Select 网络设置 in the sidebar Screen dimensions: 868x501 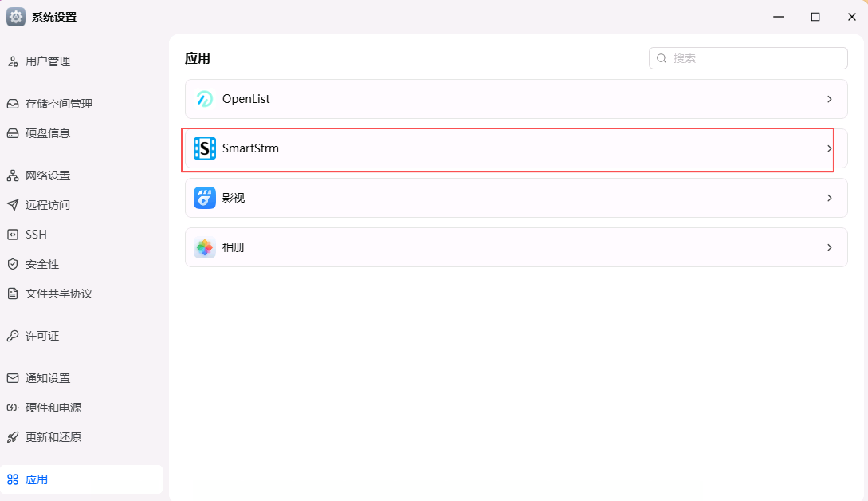47,176
